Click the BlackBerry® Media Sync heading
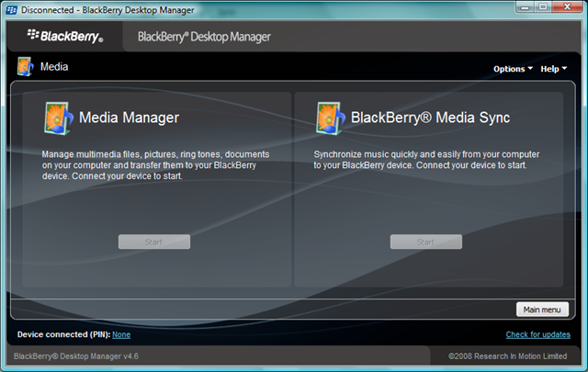588x372 pixels. (x=431, y=118)
